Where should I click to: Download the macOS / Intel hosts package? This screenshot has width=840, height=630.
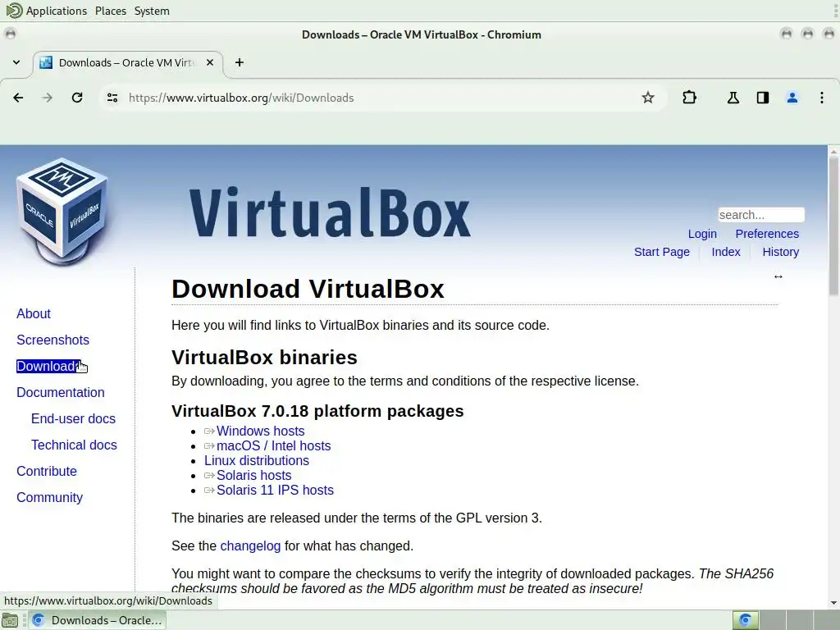point(274,445)
